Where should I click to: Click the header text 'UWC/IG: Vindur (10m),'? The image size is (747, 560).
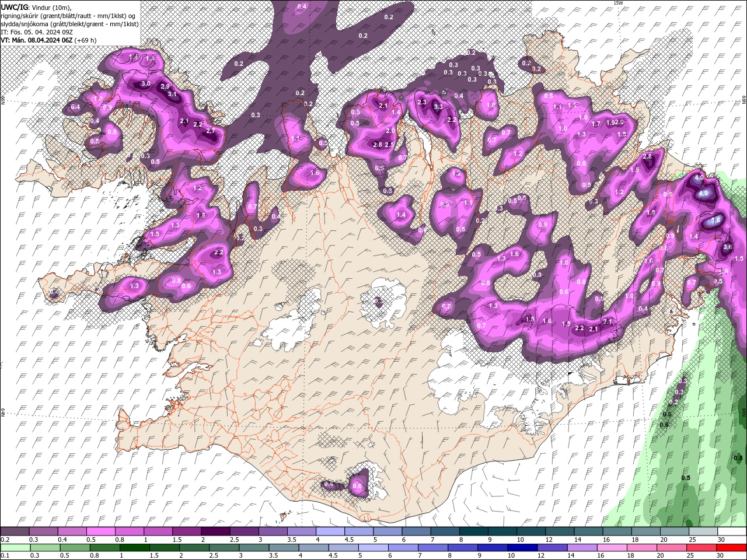click(36, 7)
